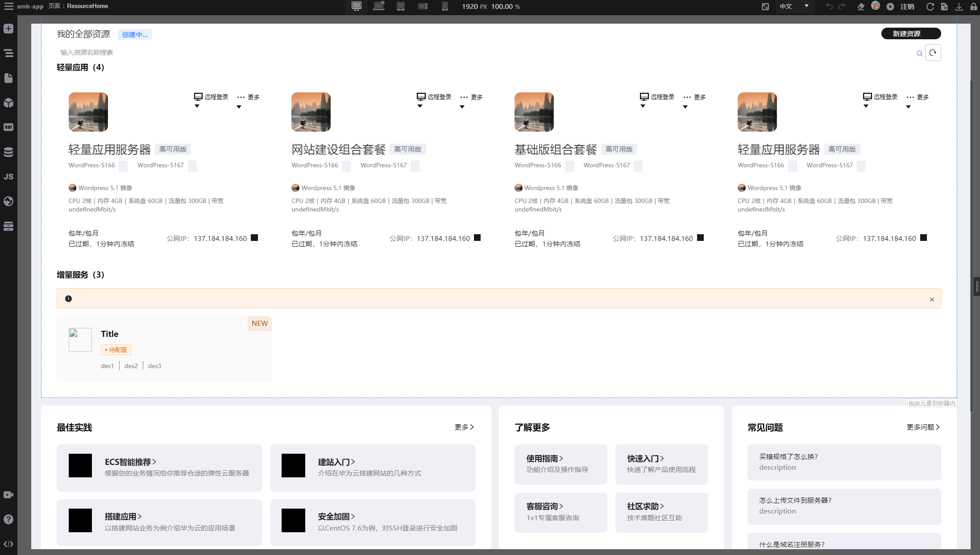Viewport: 980px width, 555px height.
Task: Click the database data source icon
Action: (x=8, y=152)
